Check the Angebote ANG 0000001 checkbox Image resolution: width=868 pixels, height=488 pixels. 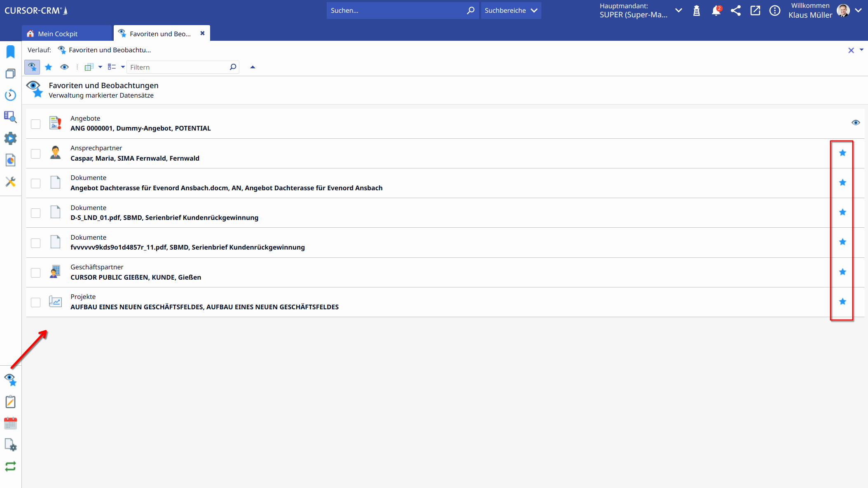[x=36, y=124]
